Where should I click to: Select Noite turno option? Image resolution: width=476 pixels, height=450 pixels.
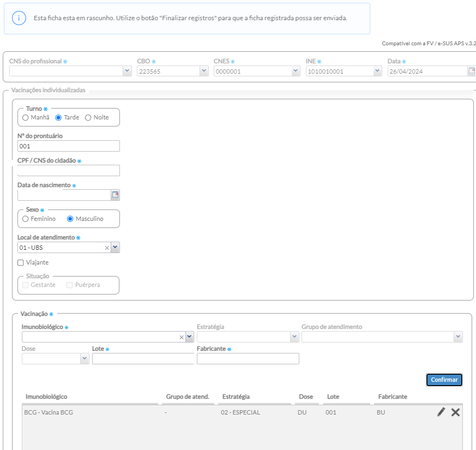click(88, 117)
